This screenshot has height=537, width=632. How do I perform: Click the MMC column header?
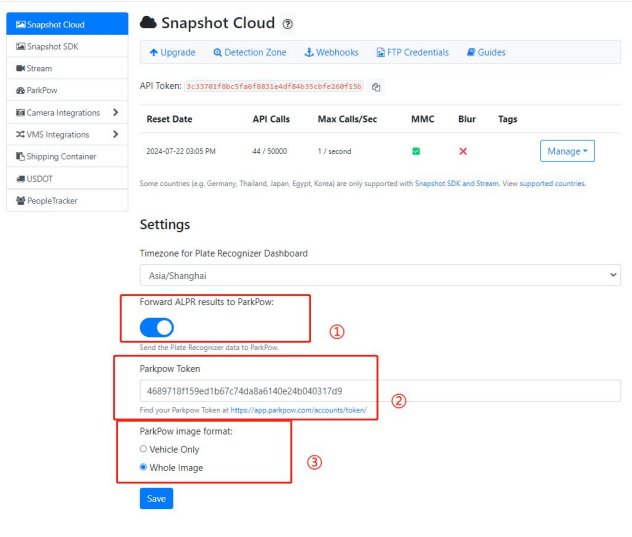point(423,119)
